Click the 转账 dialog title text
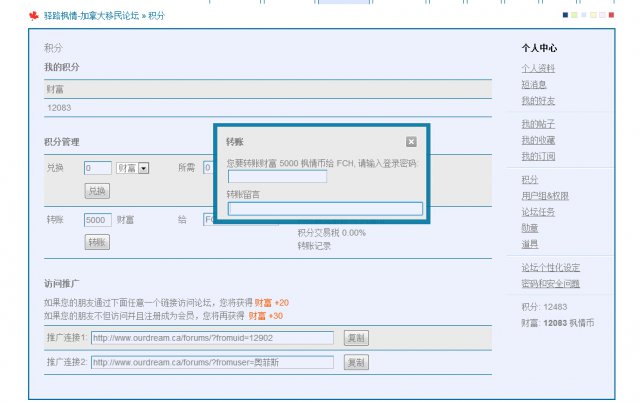Image resolution: width=640 pixels, height=403 pixels. pos(235,142)
